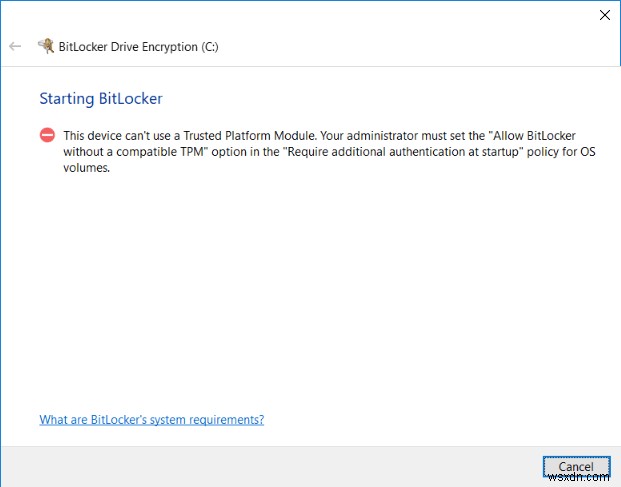Click the BitLocker key icon in the header
This screenshot has width=621, height=487.
(x=46, y=46)
